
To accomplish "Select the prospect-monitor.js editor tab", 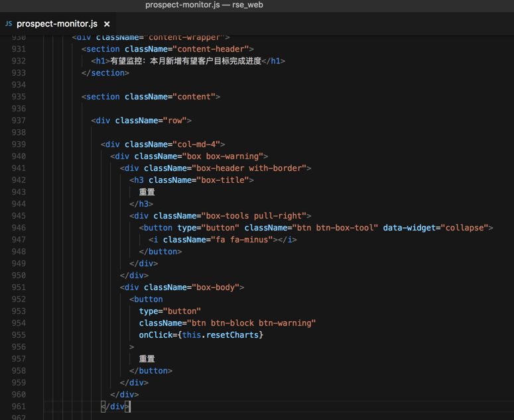I will [56, 24].
